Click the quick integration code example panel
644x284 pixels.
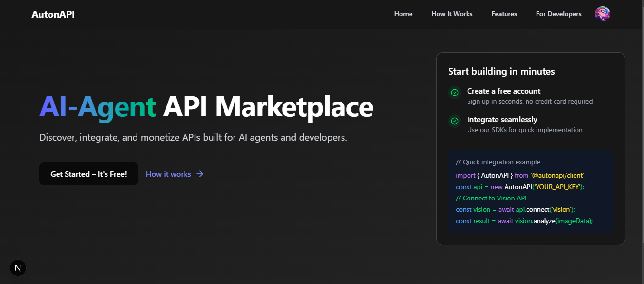531,191
